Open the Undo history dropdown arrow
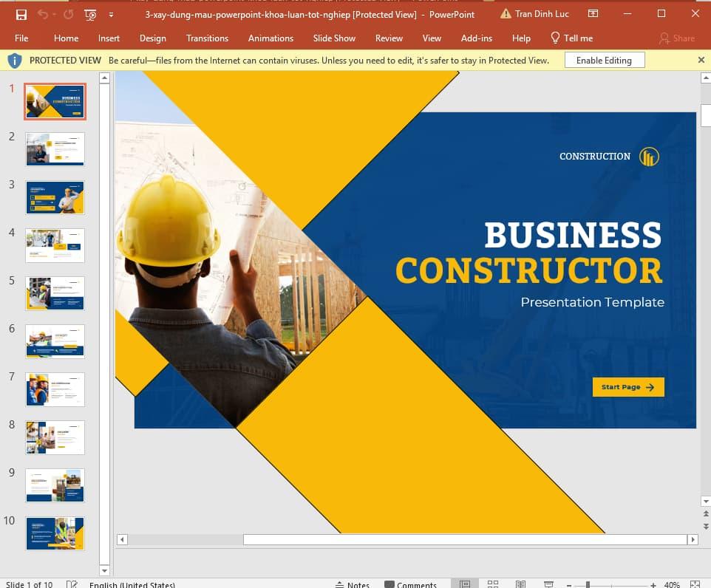 point(55,14)
